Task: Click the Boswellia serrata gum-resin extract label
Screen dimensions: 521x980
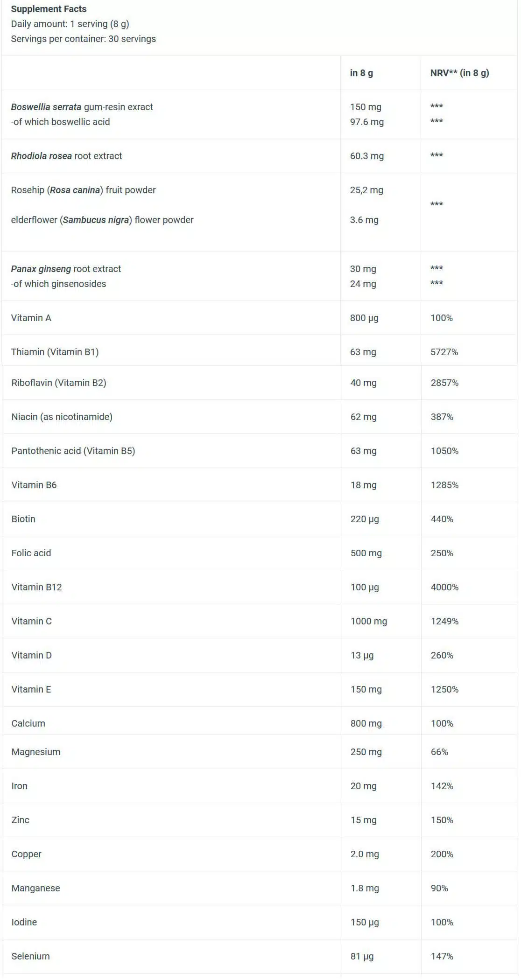Action: point(82,107)
